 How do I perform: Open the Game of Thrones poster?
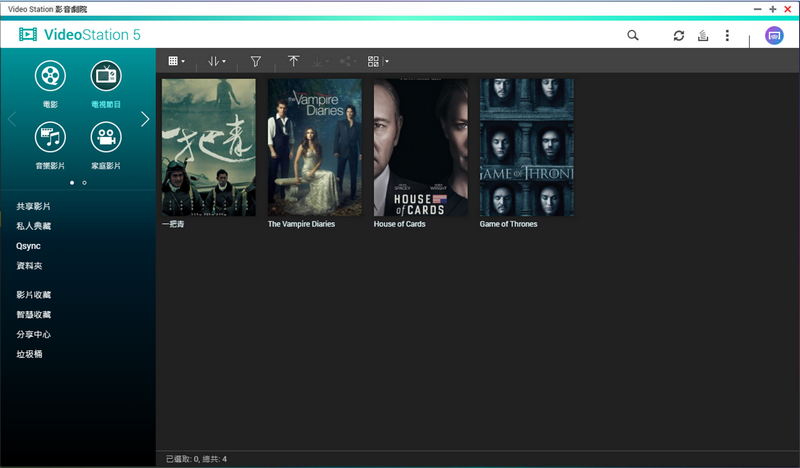coord(527,147)
